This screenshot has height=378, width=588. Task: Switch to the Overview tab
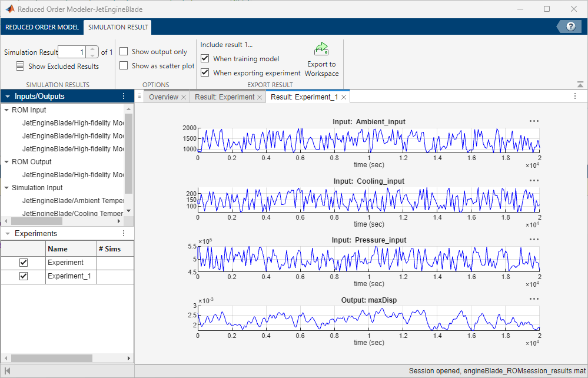[163, 97]
